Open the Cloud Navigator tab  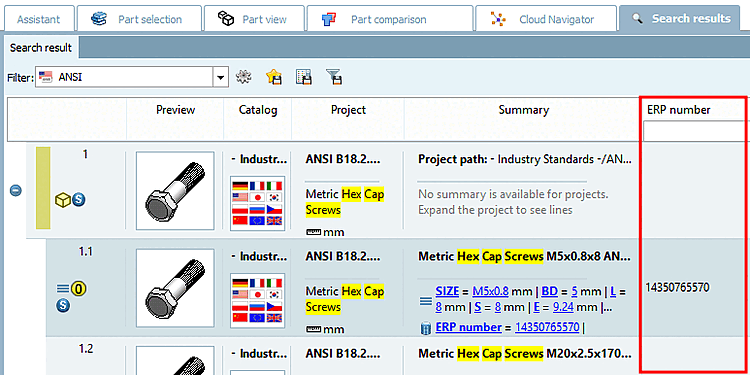tap(546, 20)
